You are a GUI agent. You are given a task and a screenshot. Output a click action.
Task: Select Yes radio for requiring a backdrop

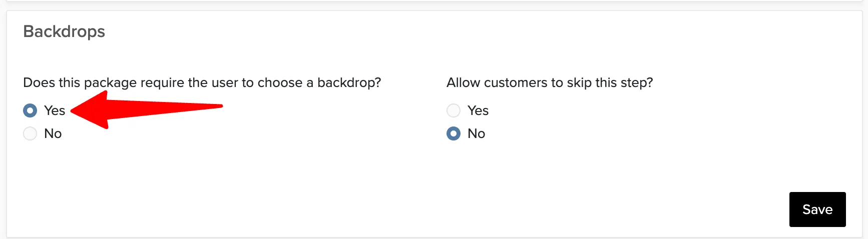(x=30, y=110)
